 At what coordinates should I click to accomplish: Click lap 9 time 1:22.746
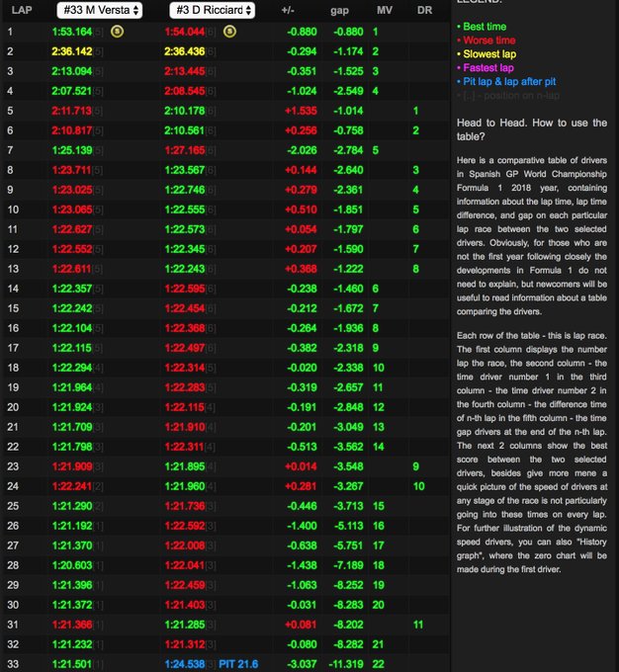185,190
